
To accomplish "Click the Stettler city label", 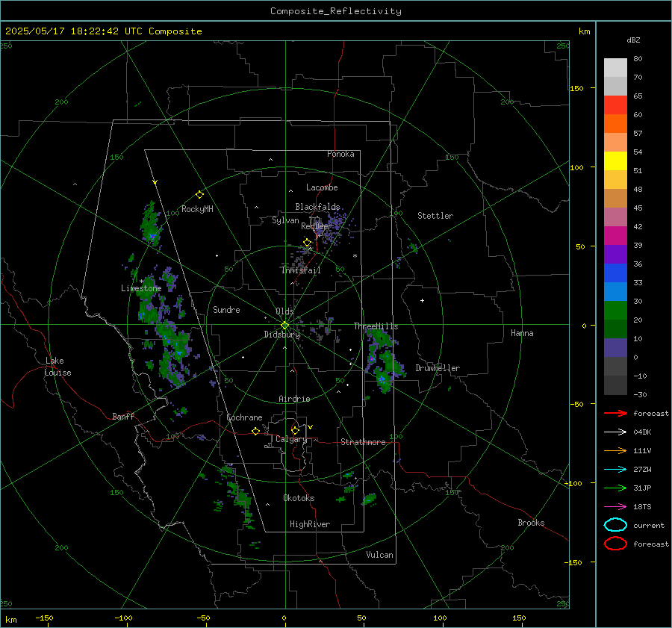I will pos(435,216).
